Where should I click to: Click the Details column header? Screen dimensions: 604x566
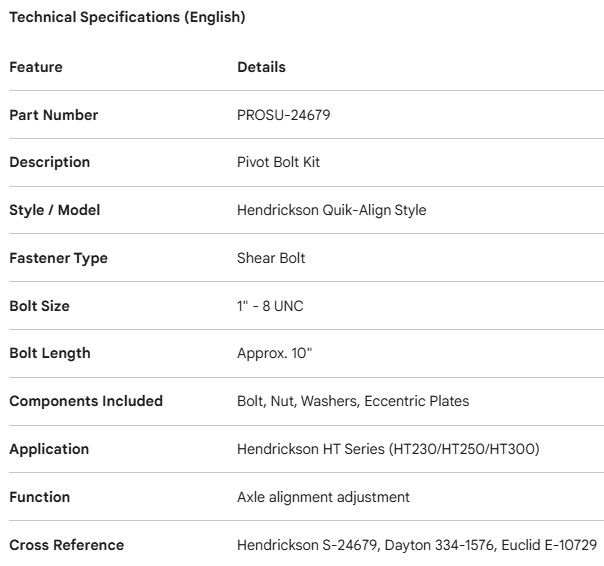point(261,67)
